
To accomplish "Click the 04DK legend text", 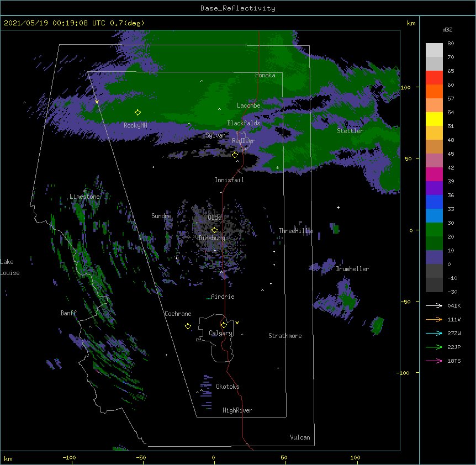I will [454, 306].
